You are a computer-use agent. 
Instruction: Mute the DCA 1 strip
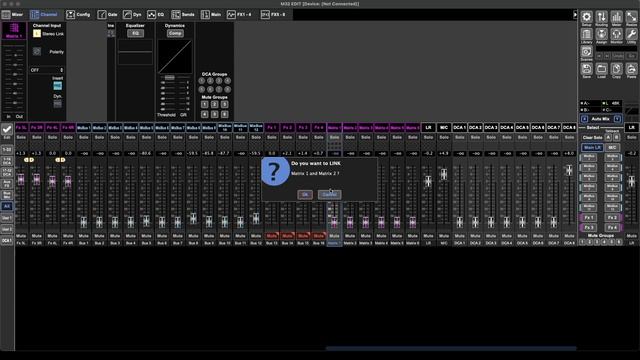pos(460,236)
